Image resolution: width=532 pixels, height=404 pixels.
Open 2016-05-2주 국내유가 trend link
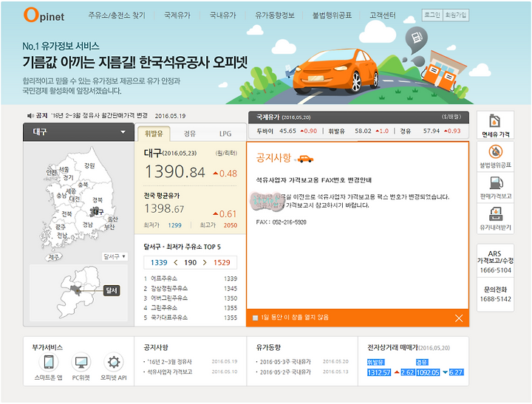point(285,372)
